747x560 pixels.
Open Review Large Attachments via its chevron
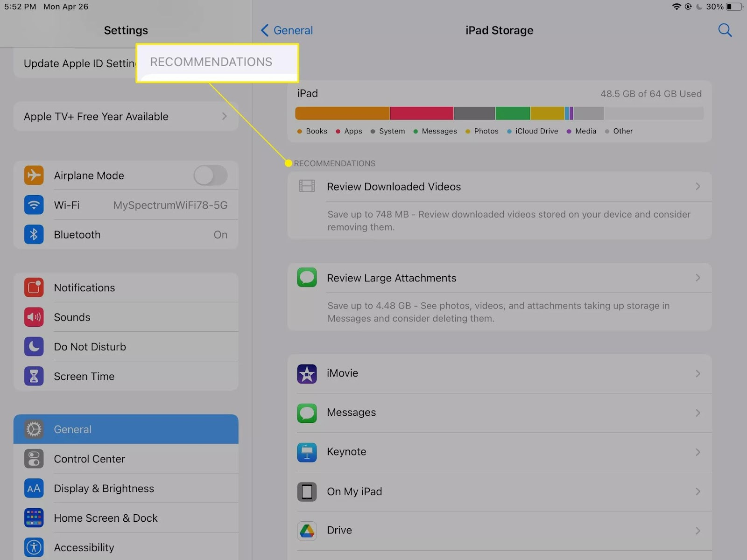(x=698, y=278)
